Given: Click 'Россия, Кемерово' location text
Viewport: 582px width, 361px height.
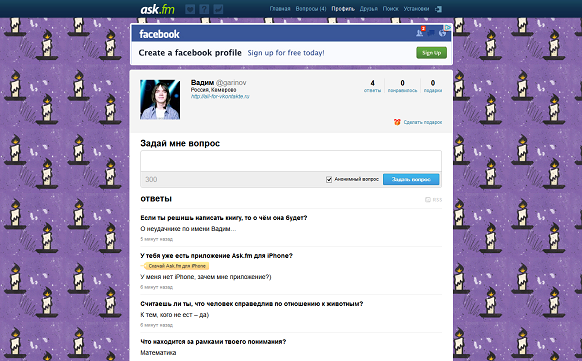Looking at the screenshot, I should coord(213,90).
